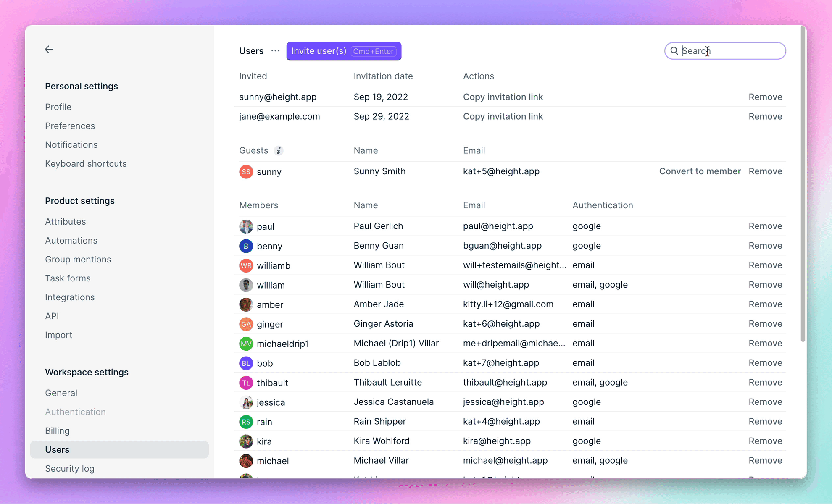Click amber's profile photo avatar

click(x=246, y=304)
